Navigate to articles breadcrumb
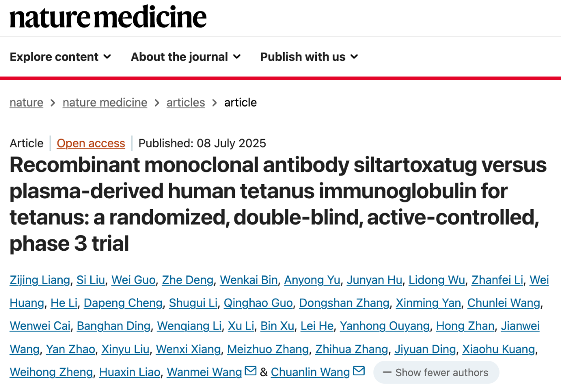This screenshot has height=392, width=561. tap(186, 103)
